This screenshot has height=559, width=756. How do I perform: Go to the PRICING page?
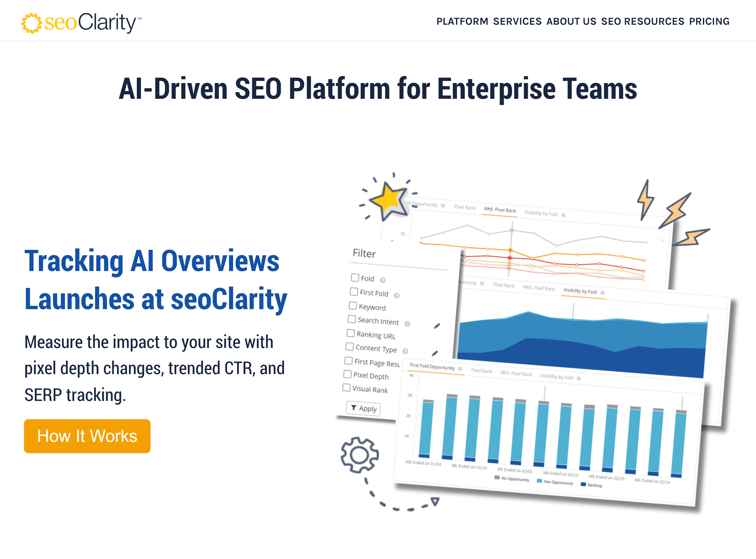[709, 21]
